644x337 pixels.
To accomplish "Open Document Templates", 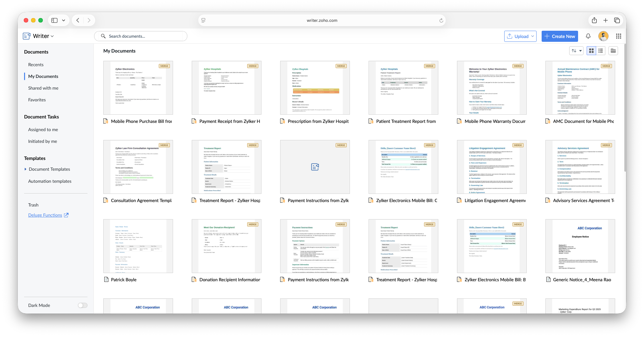I will [x=49, y=169].
